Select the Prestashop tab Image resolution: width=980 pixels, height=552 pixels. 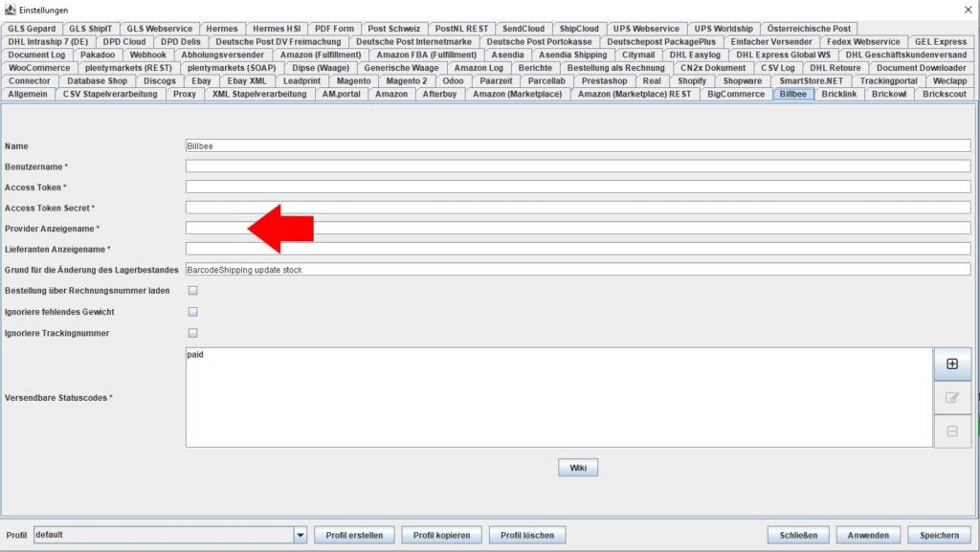click(604, 80)
